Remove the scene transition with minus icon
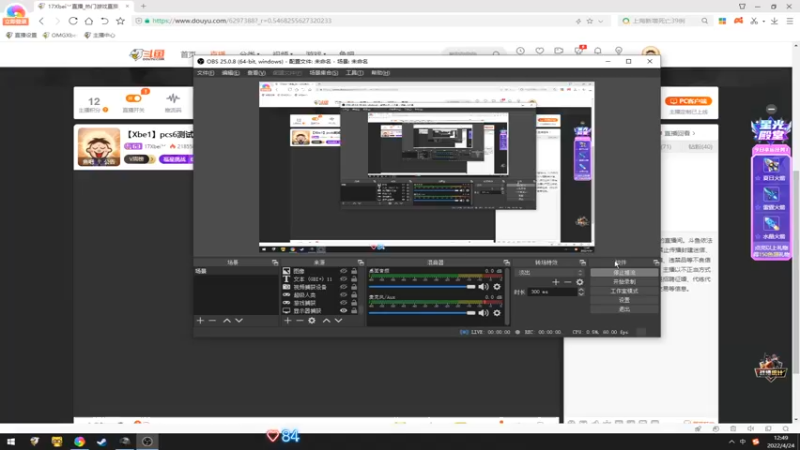This screenshot has height=450, width=800. [567, 282]
